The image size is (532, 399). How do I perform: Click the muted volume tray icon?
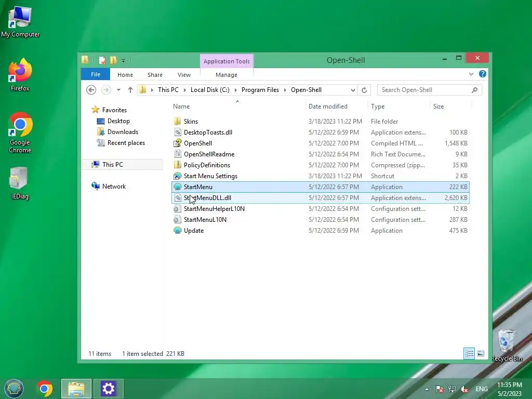click(x=464, y=389)
